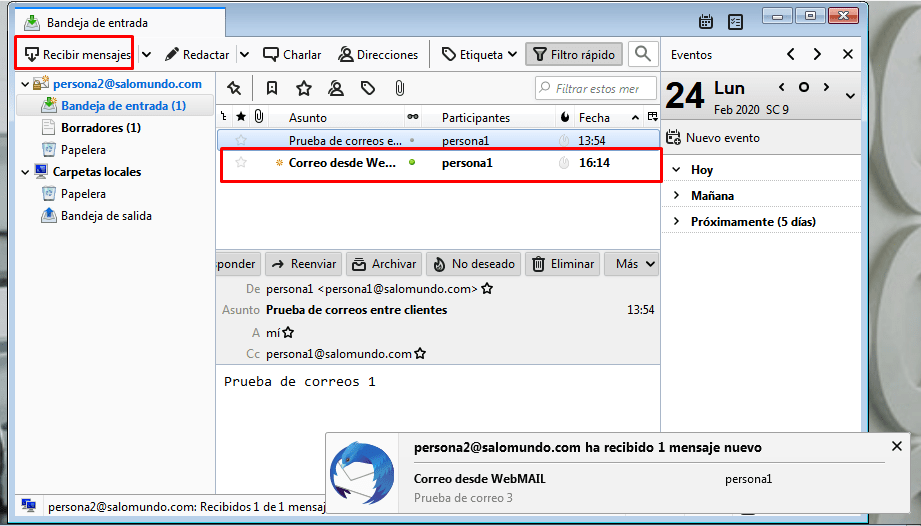Toggle the starred messages quick filter
Image resolution: width=921 pixels, height=526 pixels.
click(304, 88)
